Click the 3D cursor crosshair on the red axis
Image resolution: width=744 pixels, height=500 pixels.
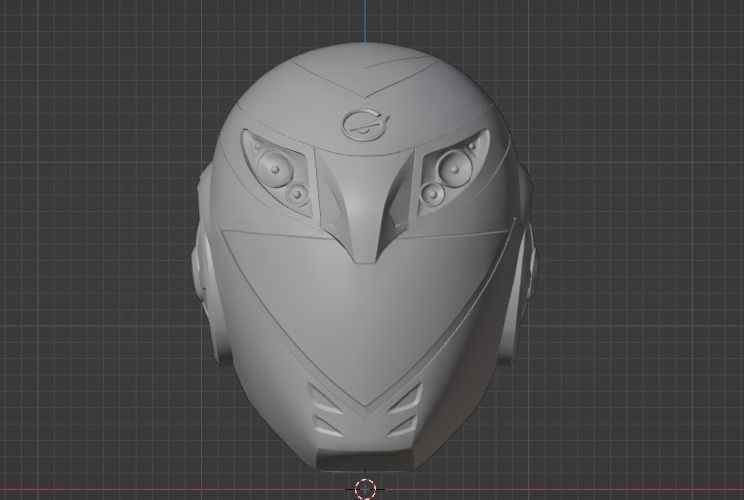(365, 489)
